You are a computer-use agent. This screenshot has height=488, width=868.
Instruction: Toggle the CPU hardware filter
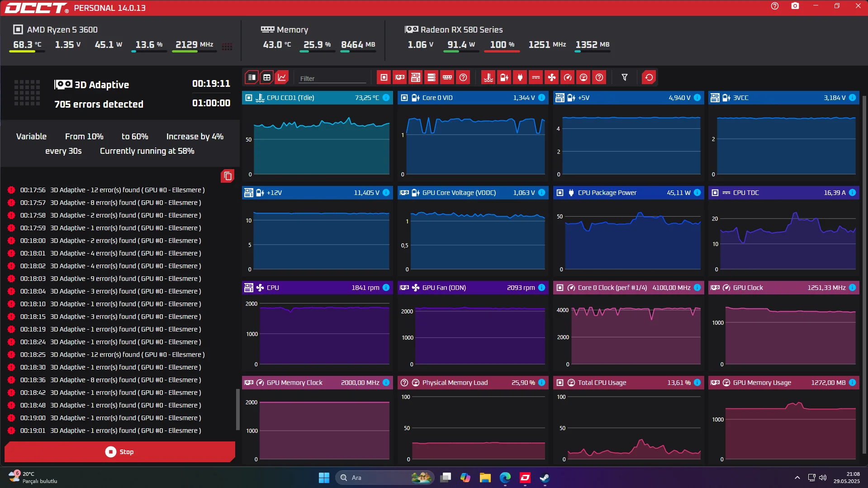point(384,77)
